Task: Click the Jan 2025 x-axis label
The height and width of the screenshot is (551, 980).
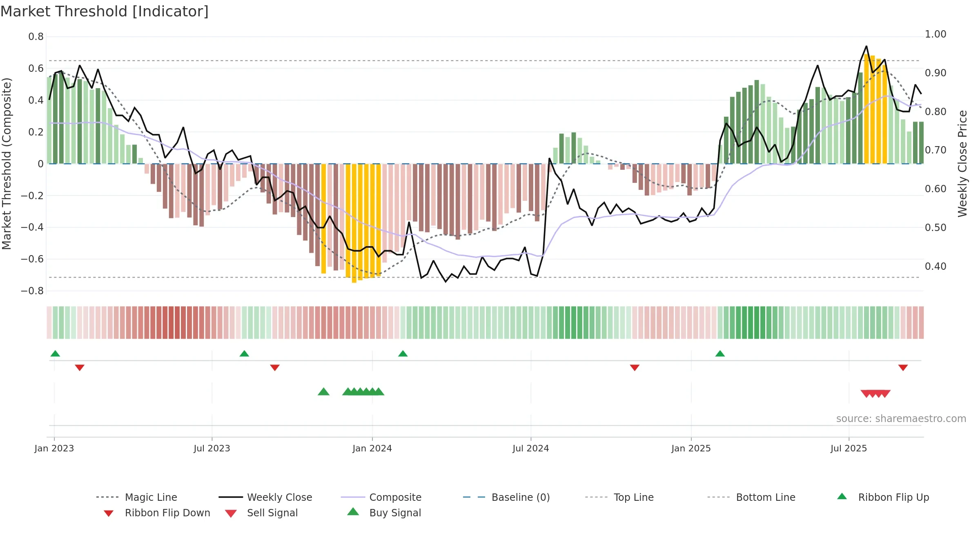Action: pyautogui.click(x=691, y=449)
